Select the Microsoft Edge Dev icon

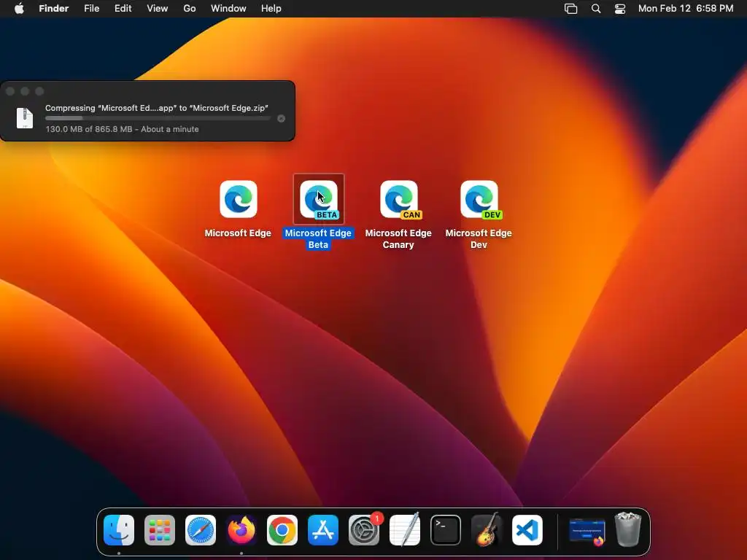tap(479, 199)
